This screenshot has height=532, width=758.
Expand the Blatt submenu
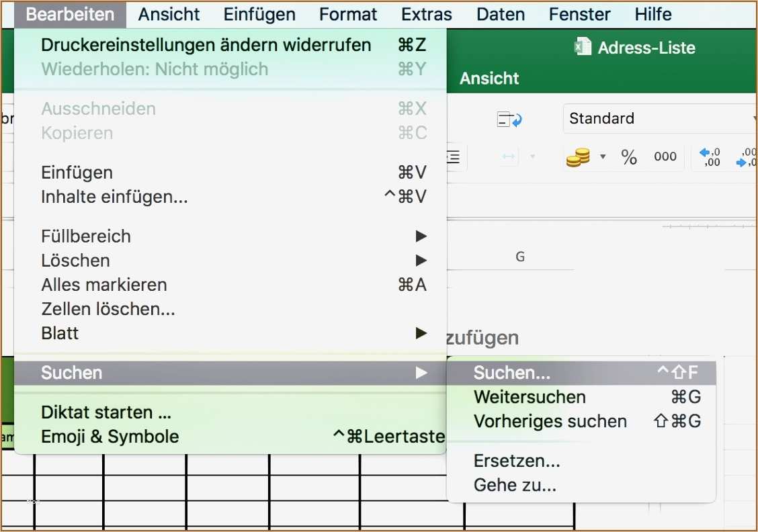[x=230, y=333]
